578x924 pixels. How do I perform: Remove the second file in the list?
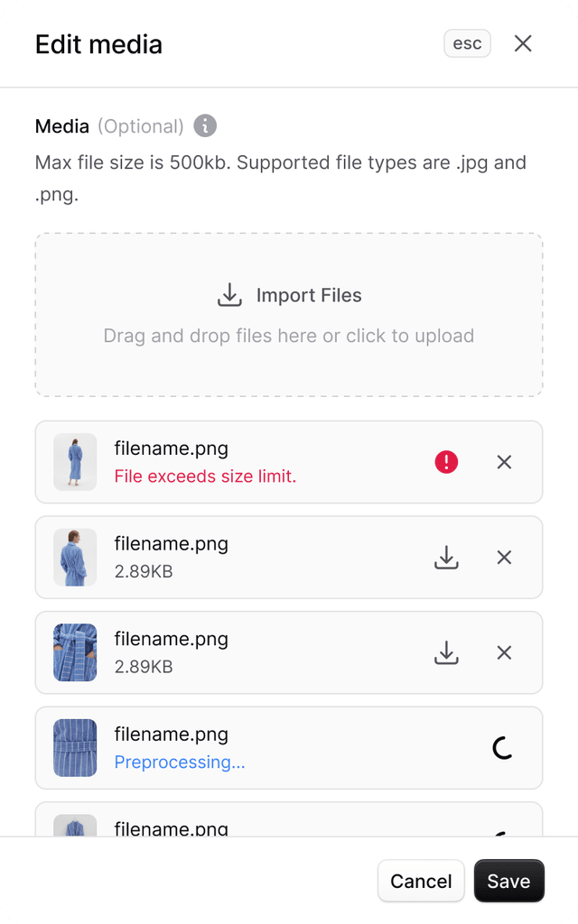pos(504,558)
